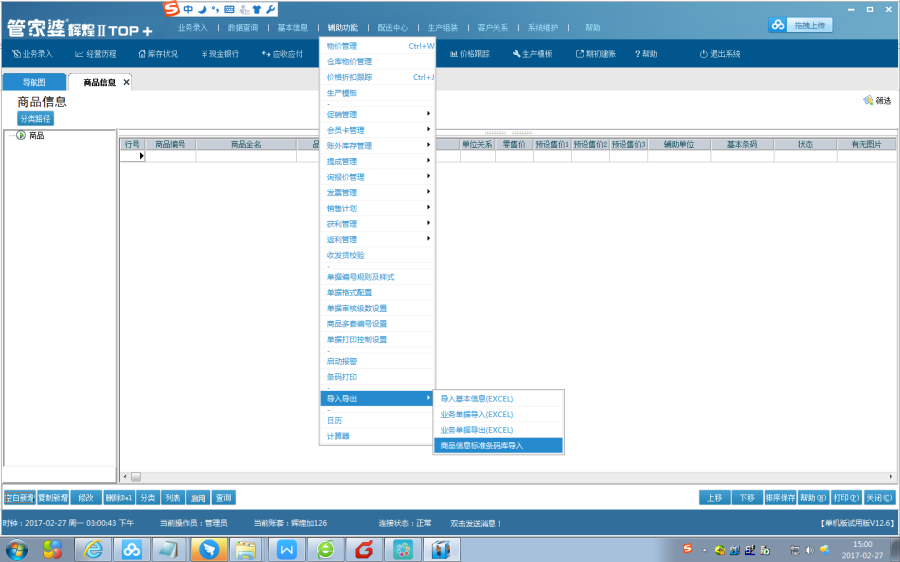The height and width of the screenshot is (562, 900).
Task: Click 退出系统 to exit the system
Action: (720, 53)
